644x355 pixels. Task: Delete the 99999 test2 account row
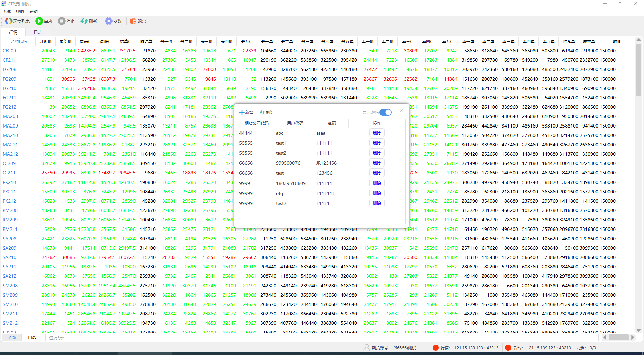coord(377,203)
